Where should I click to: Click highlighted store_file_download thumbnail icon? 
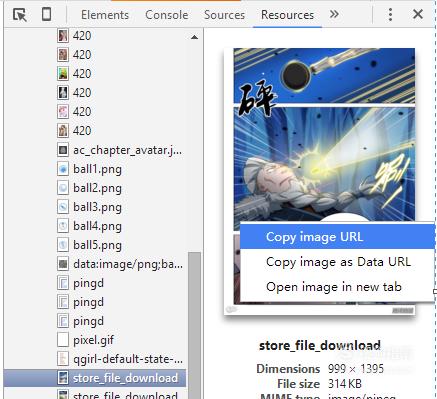click(63, 378)
